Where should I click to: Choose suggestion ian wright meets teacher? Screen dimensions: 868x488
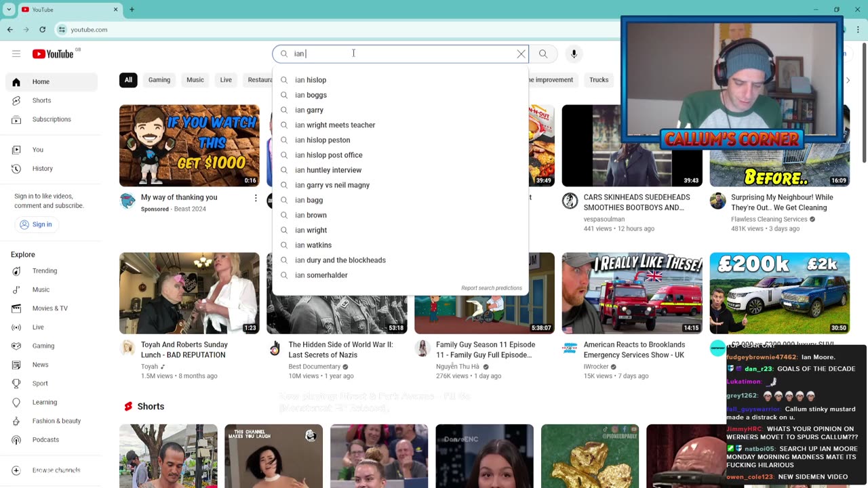point(400,125)
